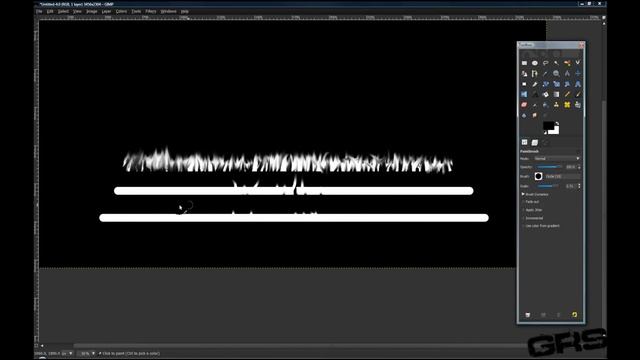Select the Smudge tool
This screenshot has height=360, width=640.
point(535,116)
